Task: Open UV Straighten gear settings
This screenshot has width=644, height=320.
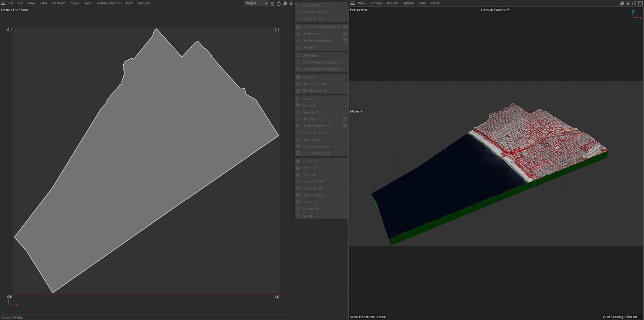Action: click(x=345, y=119)
